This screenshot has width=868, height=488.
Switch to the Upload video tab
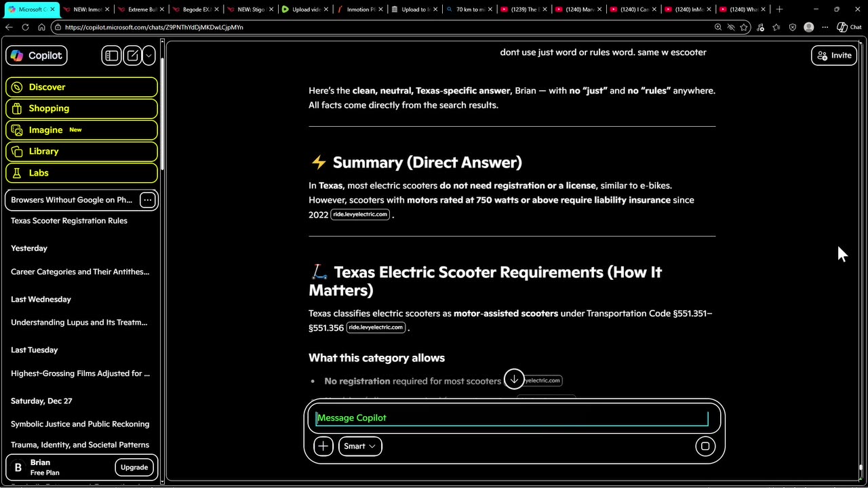[x=306, y=9]
